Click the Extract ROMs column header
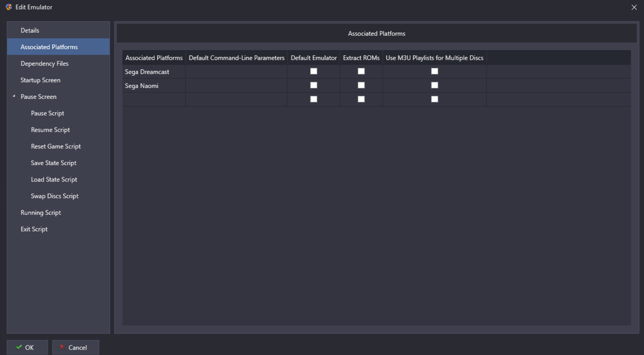The image size is (644, 355). pos(361,58)
